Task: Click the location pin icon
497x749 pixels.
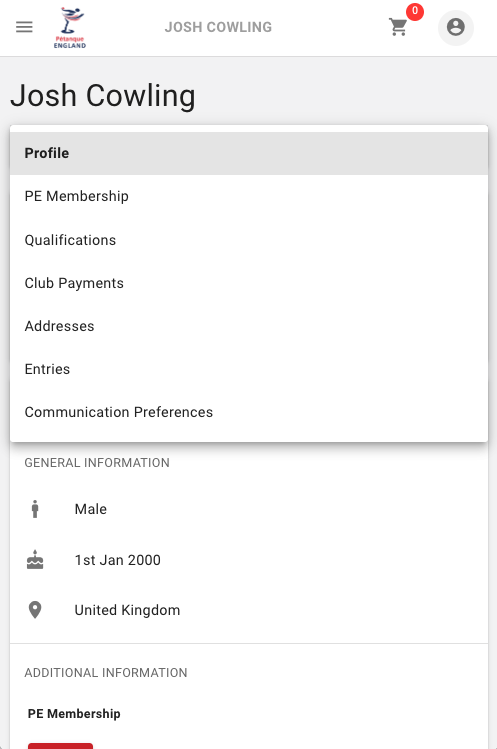Action: [35, 610]
